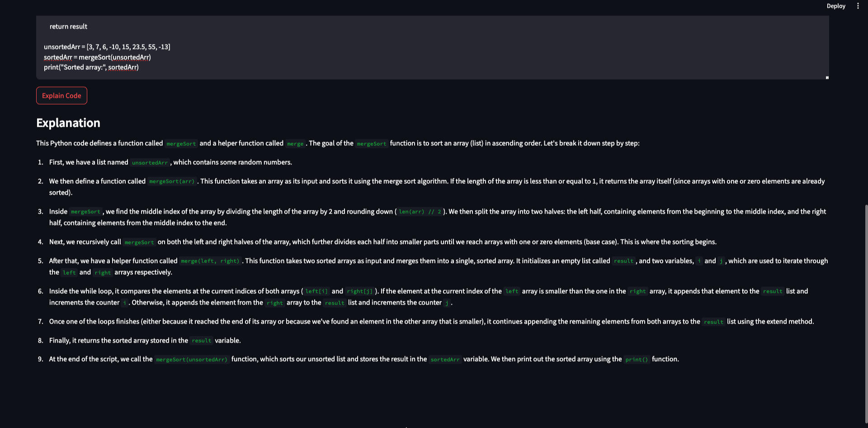Click the 'right[j]' code tag in step 6
This screenshot has width=868, height=428.
[359, 291]
